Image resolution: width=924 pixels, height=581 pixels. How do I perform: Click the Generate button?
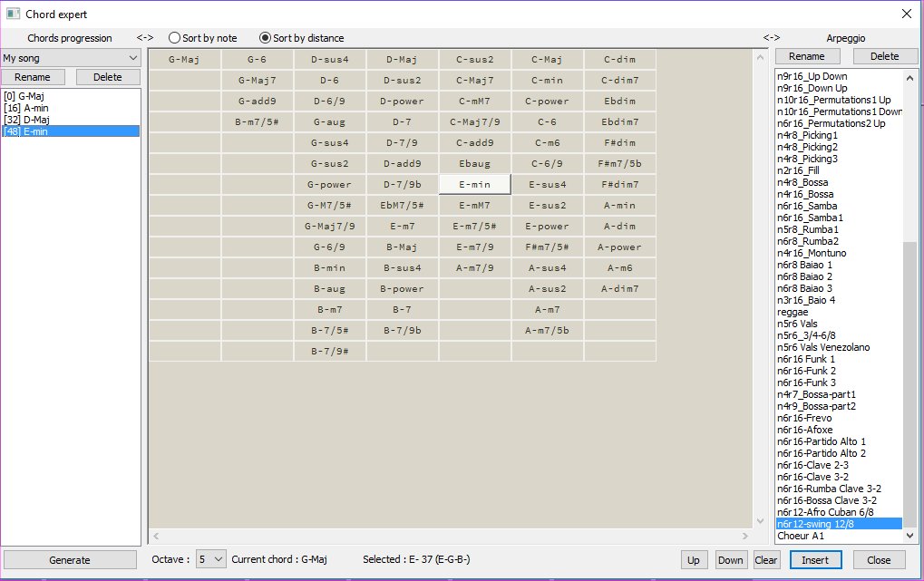click(70, 560)
